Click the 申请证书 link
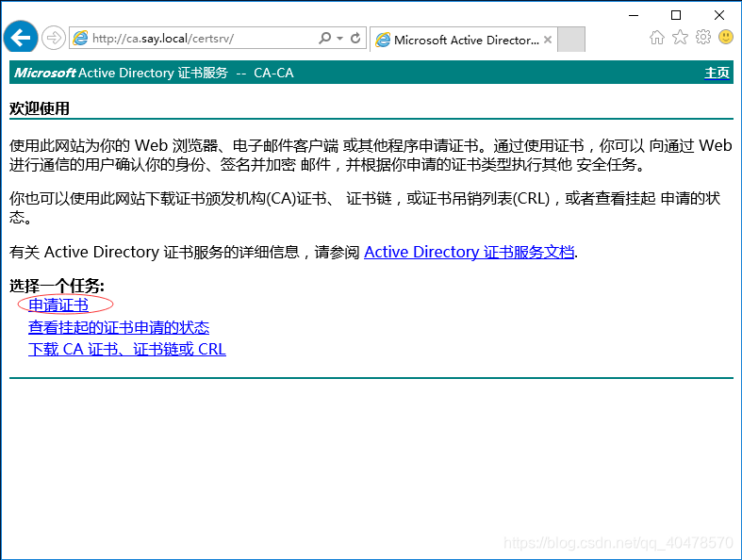The height and width of the screenshot is (560, 742). (58, 305)
